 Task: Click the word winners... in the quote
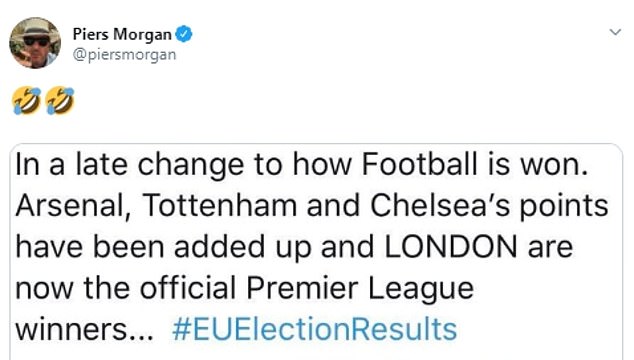pos(85,330)
